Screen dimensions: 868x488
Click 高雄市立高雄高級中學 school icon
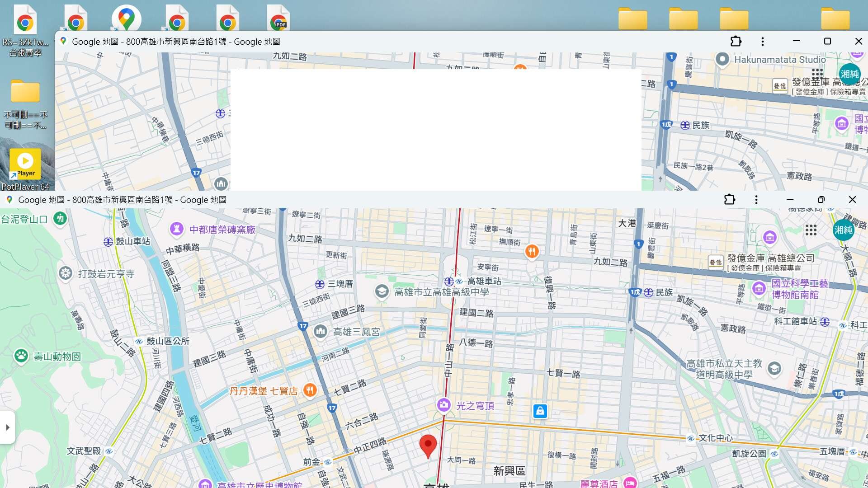pyautogui.click(x=382, y=291)
